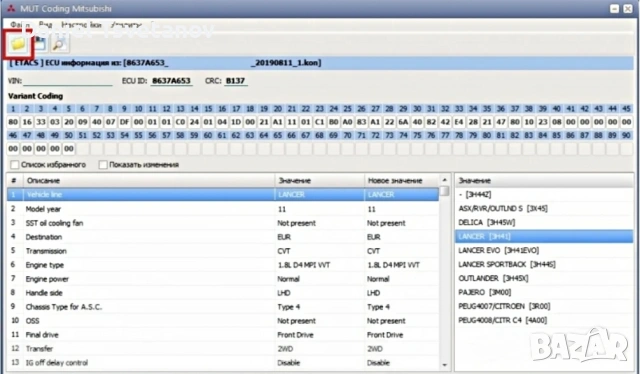Viewport: 640px width, 374px height.
Task: Choose PAJERO [3M00] option
Action: pos(544,292)
